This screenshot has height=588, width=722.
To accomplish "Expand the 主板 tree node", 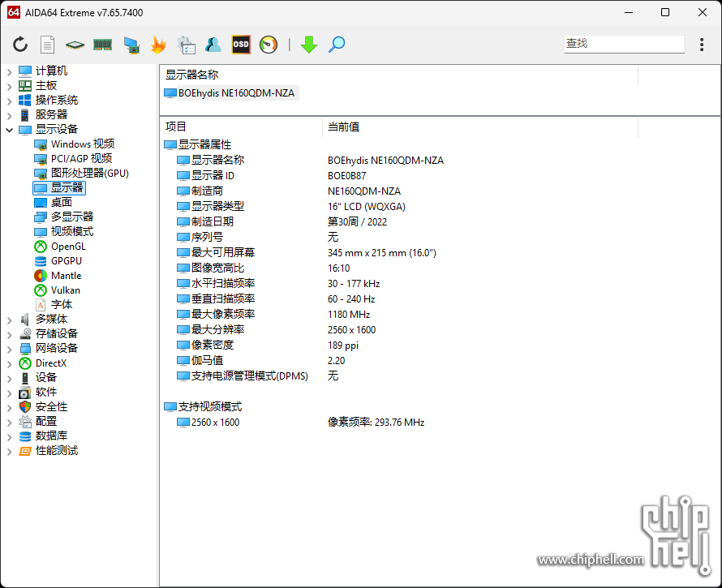I will point(9,86).
